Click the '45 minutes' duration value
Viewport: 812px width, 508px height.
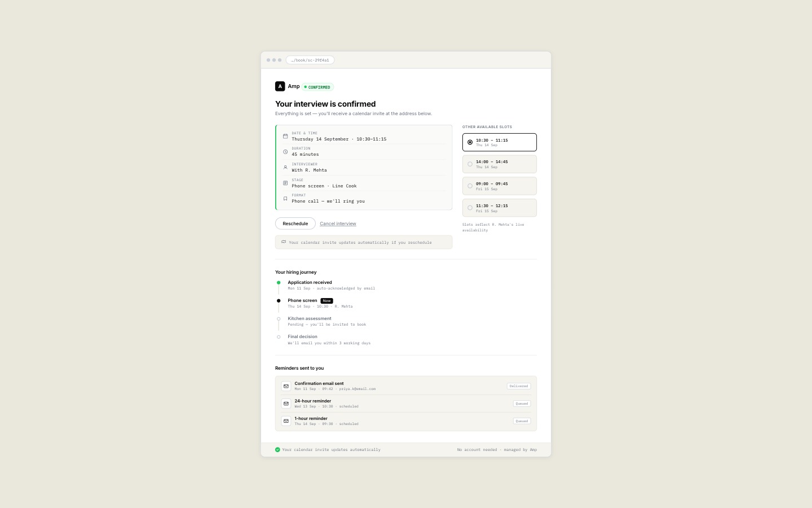tap(305, 154)
